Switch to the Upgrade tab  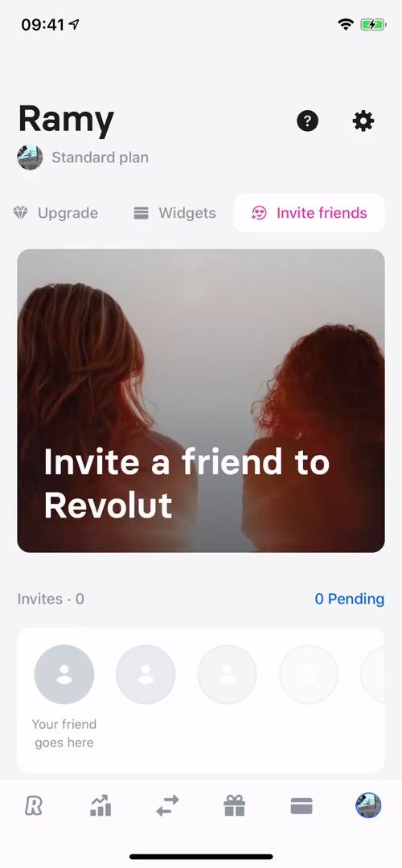[55, 213]
